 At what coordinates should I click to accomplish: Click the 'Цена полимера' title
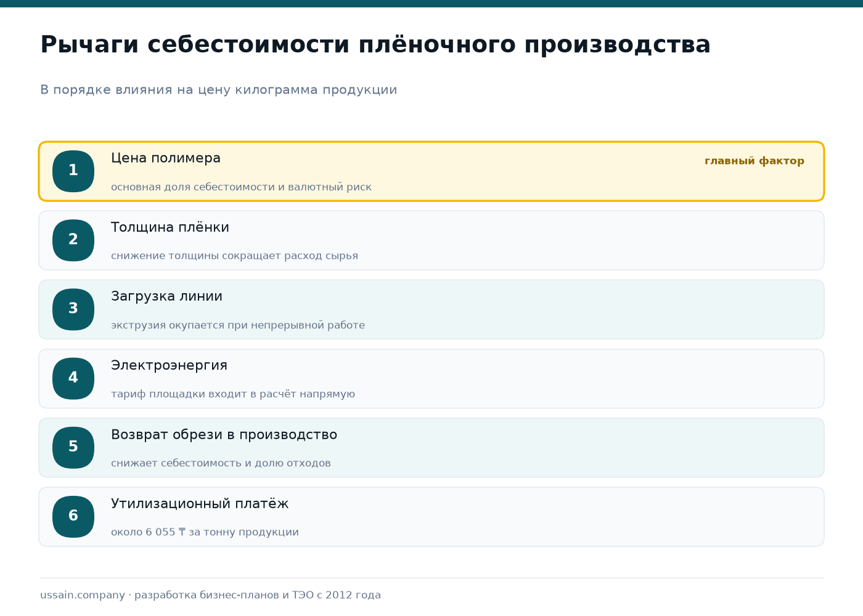coord(166,158)
